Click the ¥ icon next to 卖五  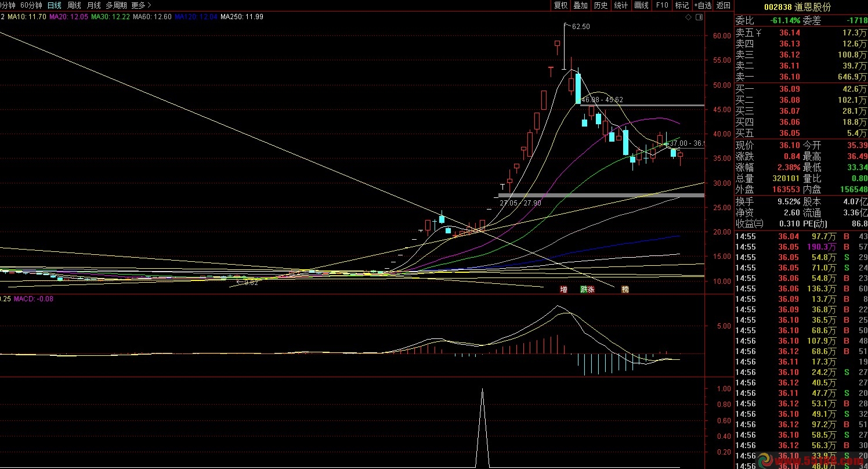pos(758,33)
